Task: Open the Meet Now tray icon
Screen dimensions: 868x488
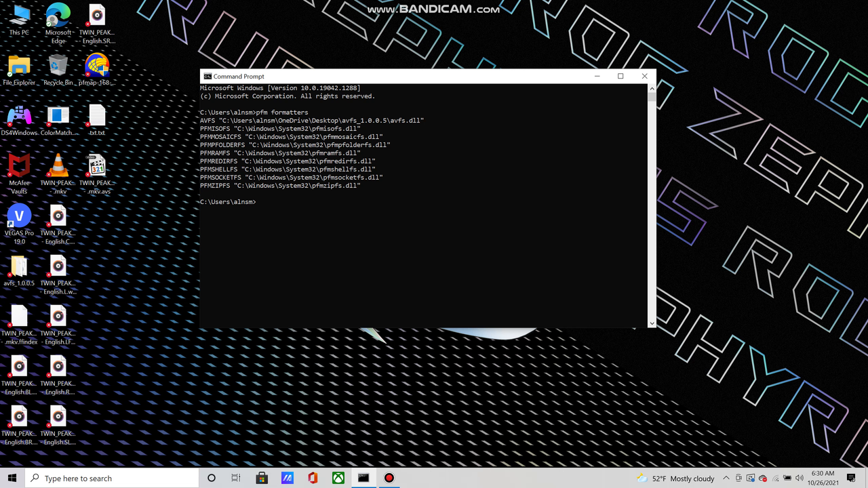Action: click(738, 479)
